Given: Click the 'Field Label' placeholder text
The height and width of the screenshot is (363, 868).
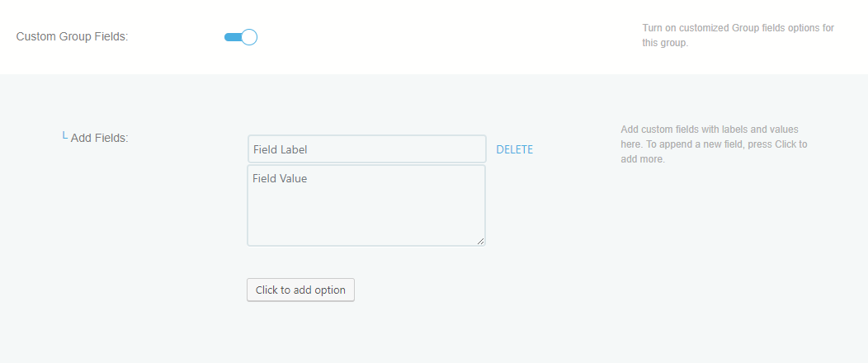Looking at the screenshot, I should 280,149.
